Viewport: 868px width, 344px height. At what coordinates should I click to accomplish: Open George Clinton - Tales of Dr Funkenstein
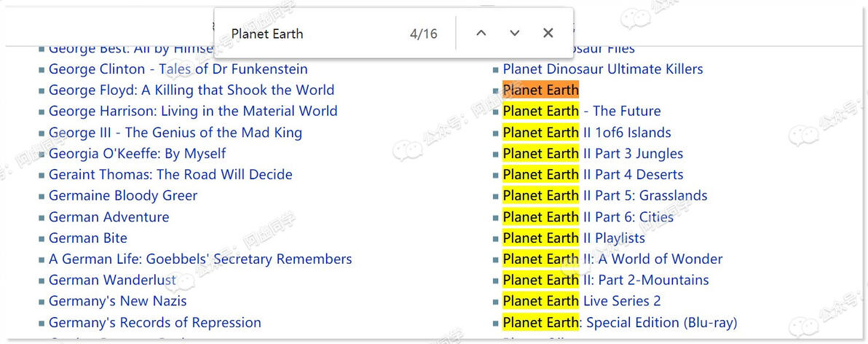[178, 69]
